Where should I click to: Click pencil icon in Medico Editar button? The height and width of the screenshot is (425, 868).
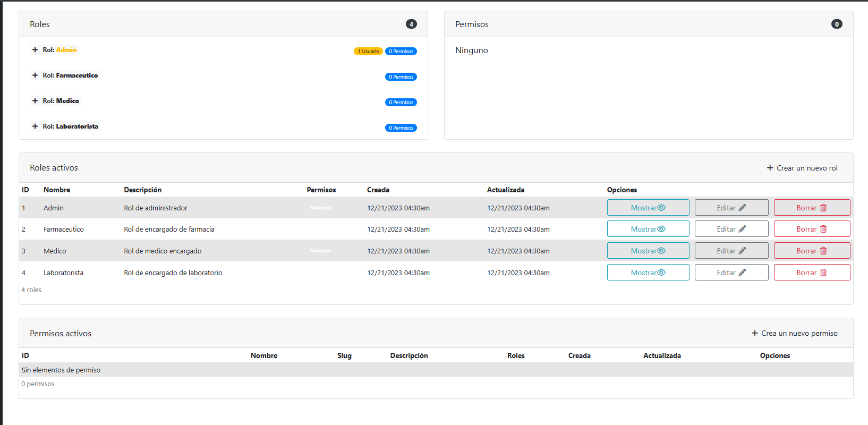742,251
